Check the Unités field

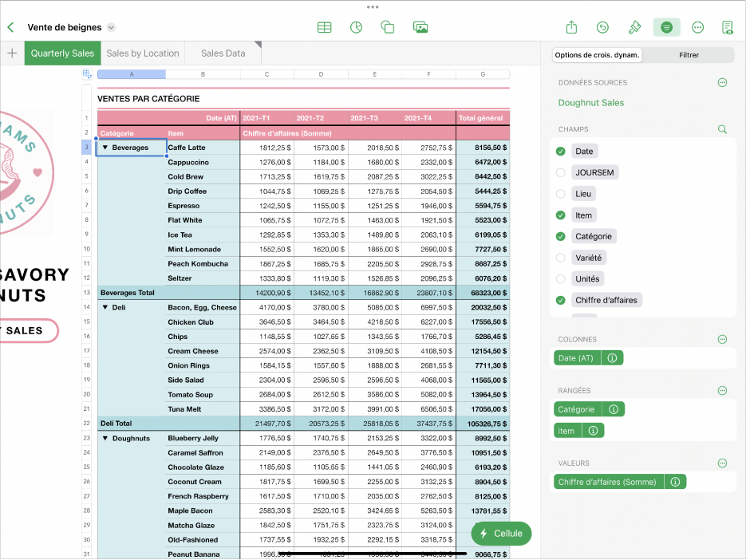point(560,279)
